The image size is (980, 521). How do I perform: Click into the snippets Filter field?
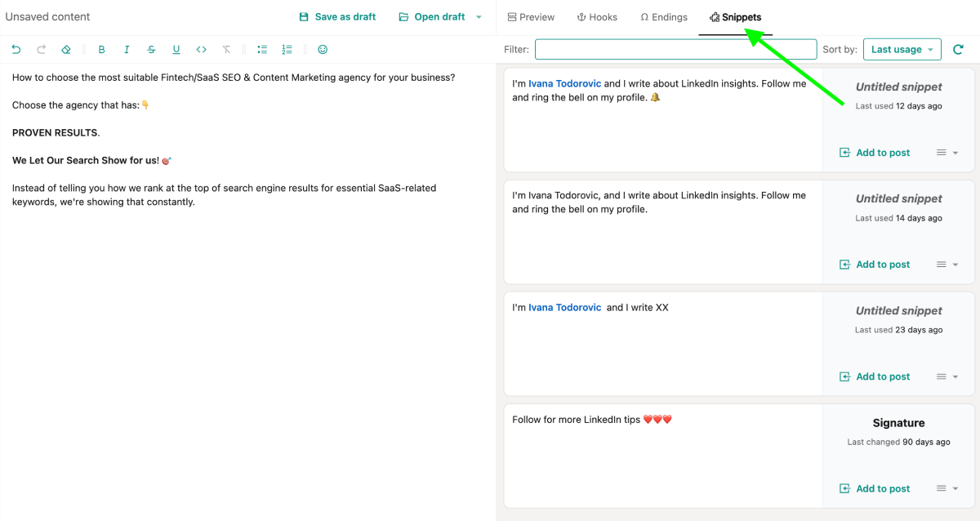pos(675,50)
